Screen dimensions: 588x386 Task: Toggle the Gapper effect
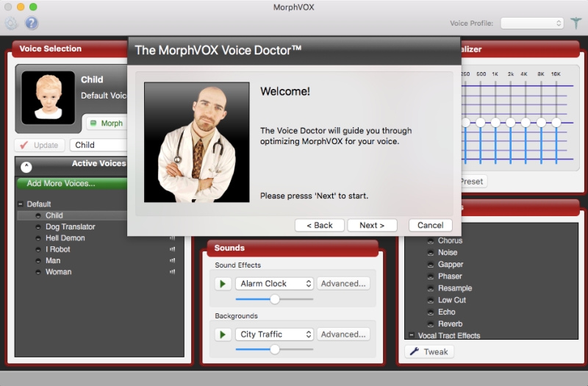coord(431,265)
